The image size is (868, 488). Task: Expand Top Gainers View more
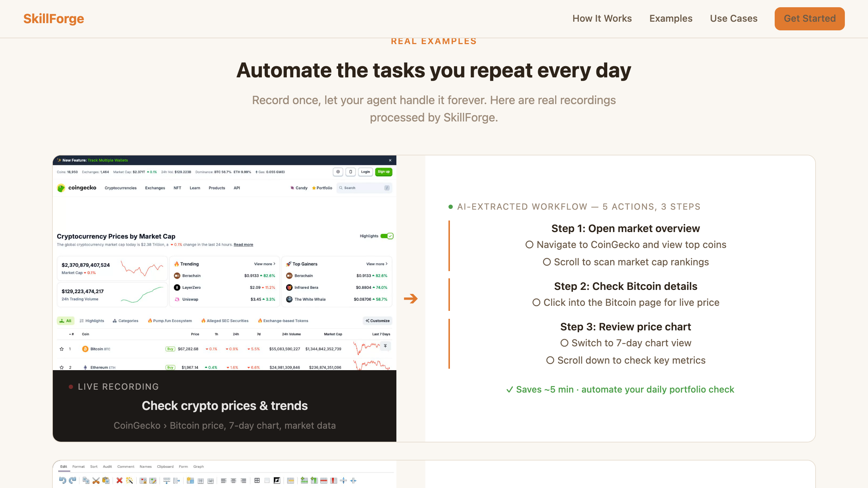[x=377, y=264]
